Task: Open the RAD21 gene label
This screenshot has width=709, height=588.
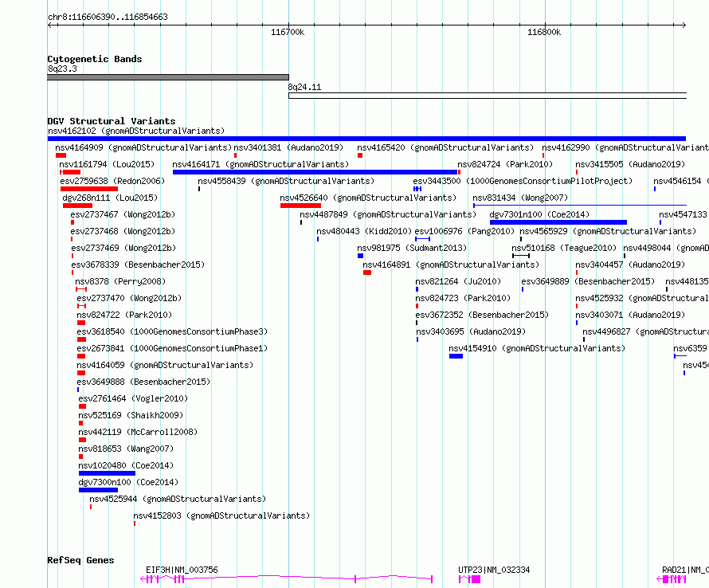Action: (x=685, y=570)
